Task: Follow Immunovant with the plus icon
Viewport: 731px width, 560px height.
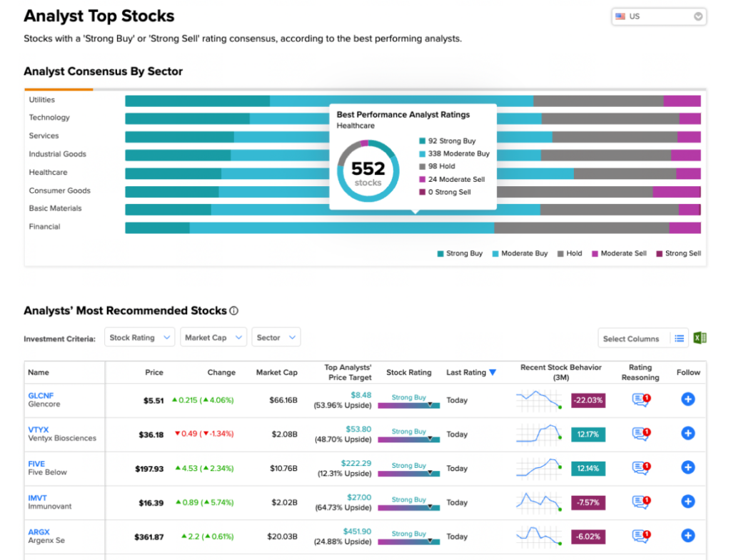Action: (687, 502)
